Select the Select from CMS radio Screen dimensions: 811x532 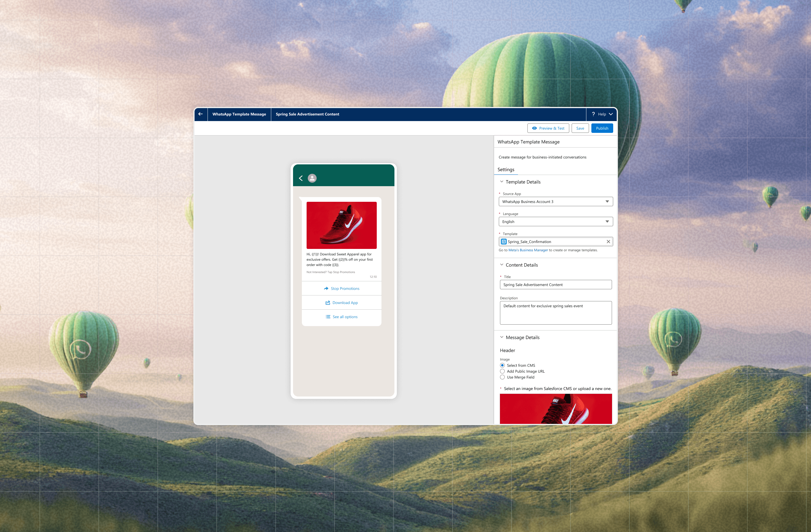pos(502,366)
